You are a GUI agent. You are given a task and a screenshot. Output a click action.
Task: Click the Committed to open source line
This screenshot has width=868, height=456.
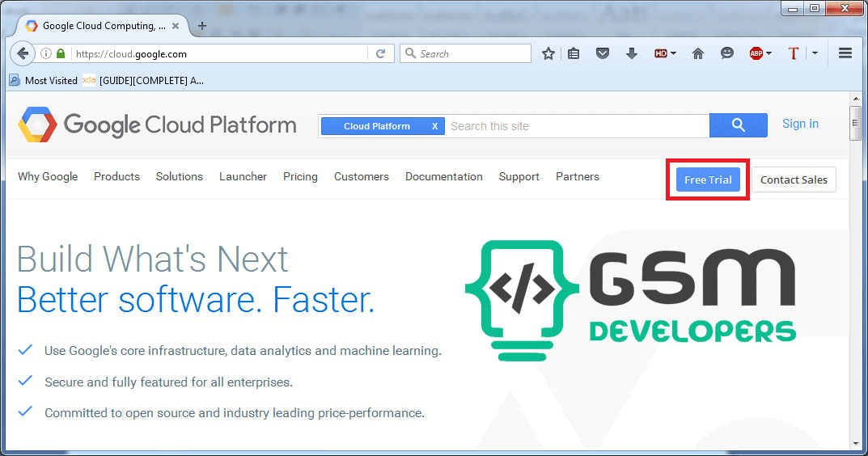pyautogui.click(x=234, y=413)
